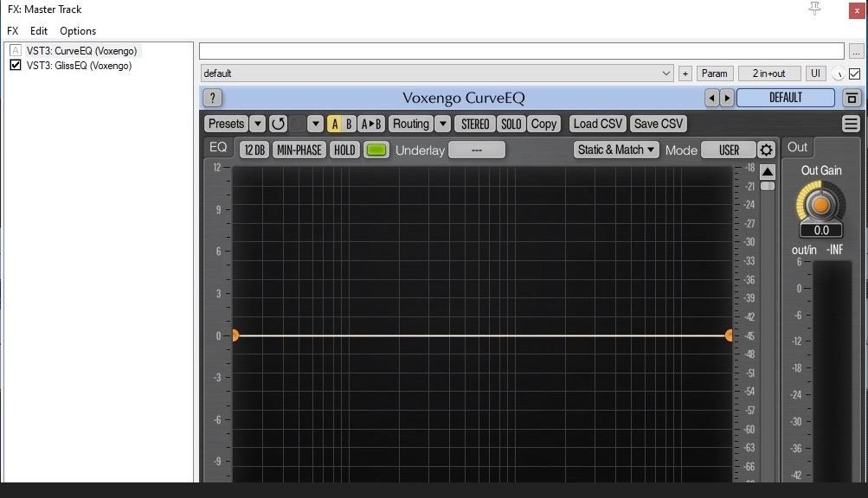Close the FX Master Track window
The width and height of the screenshot is (868, 498).
857,10
